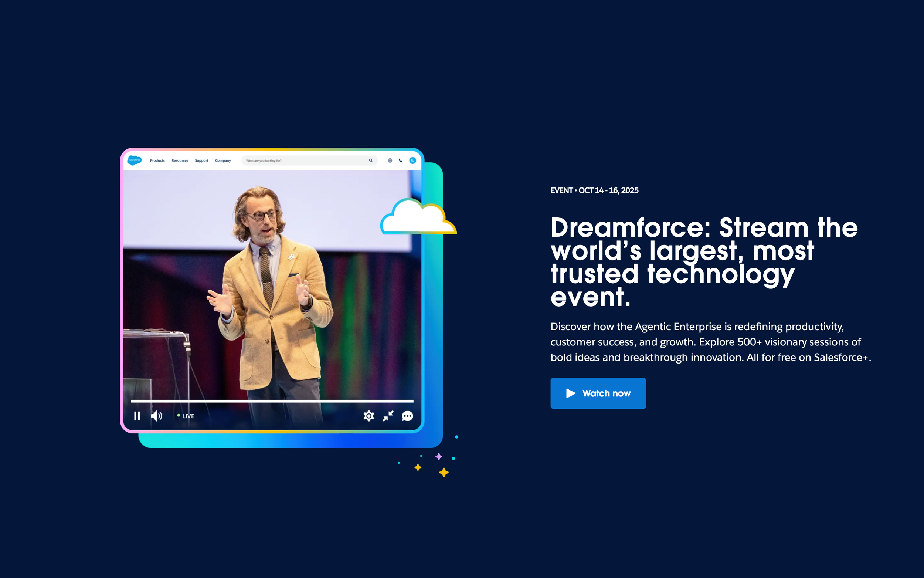
Task: Open the globe language icon
Action: (390, 160)
